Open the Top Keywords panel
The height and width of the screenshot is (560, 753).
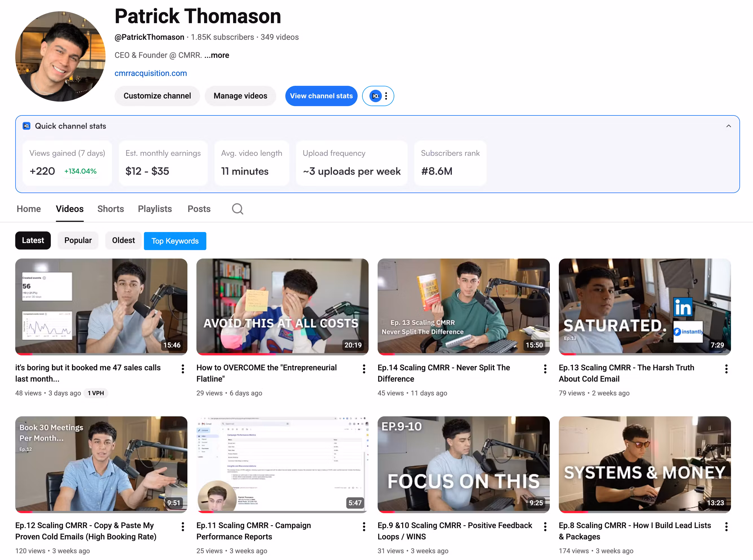pos(175,241)
